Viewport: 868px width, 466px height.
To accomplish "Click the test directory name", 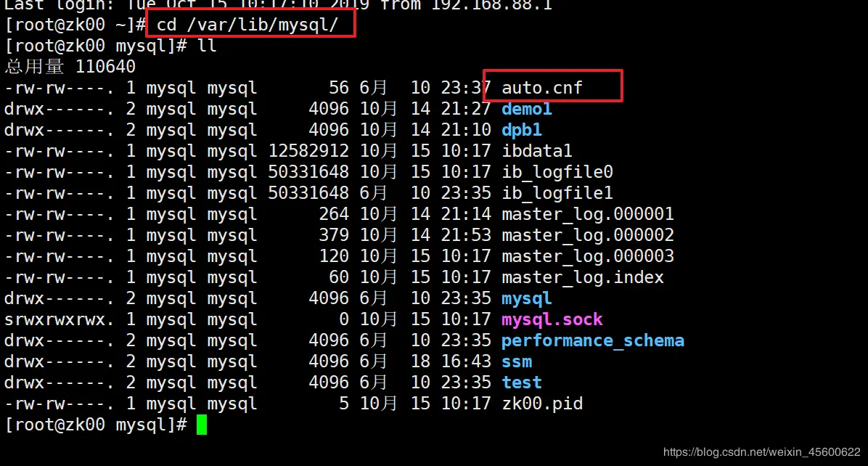I will (522, 383).
